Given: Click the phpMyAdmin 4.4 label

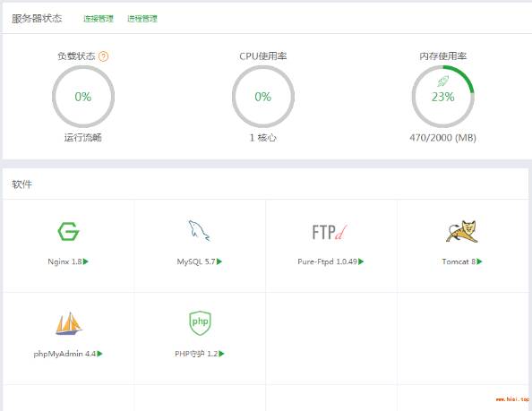Looking at the screenshot, I should pyautogui.click(x=64, y=354).
